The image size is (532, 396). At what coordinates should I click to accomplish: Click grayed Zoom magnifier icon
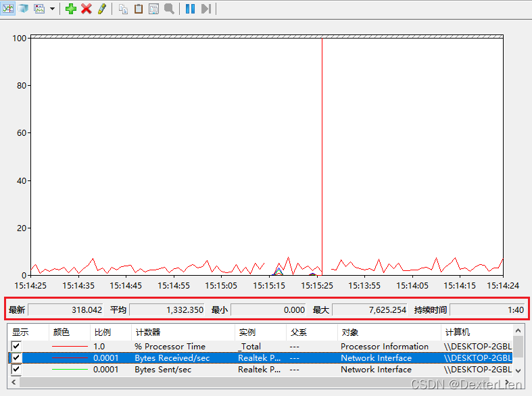coord(169,9)
